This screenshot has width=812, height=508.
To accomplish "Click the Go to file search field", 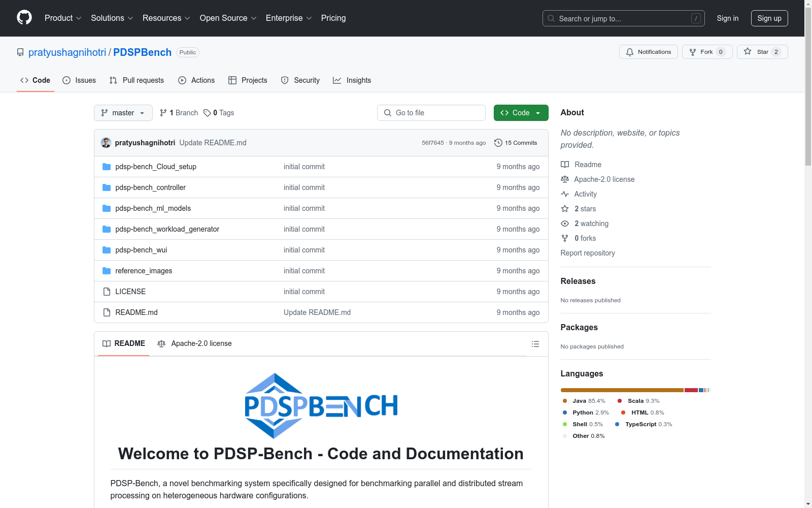I will 431,113.
